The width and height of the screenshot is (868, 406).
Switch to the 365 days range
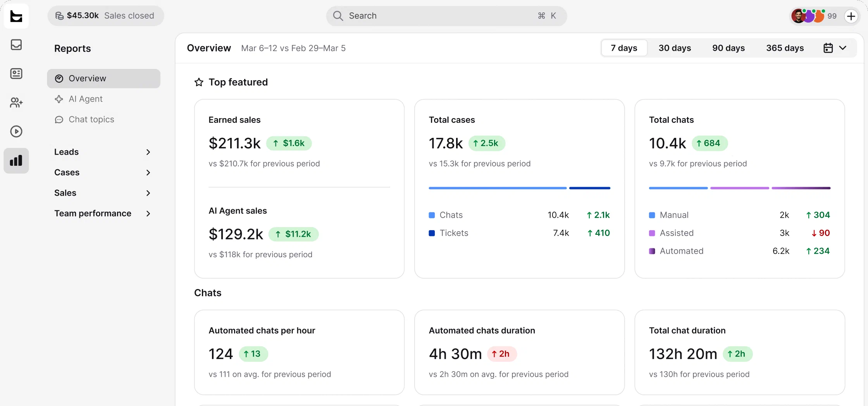785,48
